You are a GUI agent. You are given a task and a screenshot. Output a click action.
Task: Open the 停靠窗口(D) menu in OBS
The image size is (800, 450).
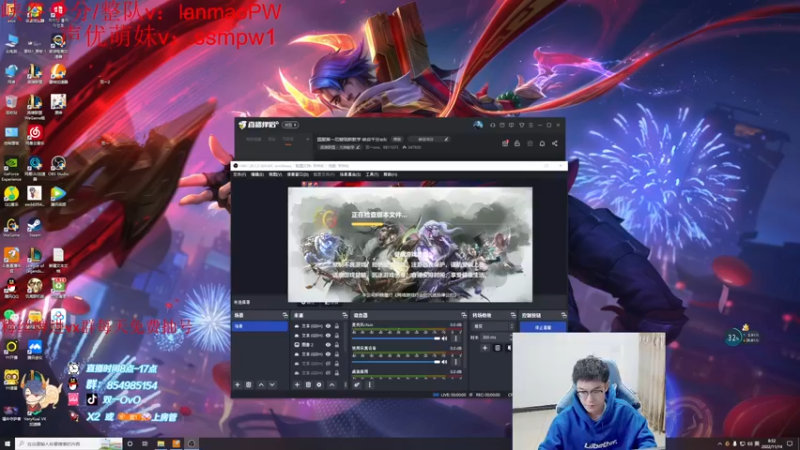297,174
